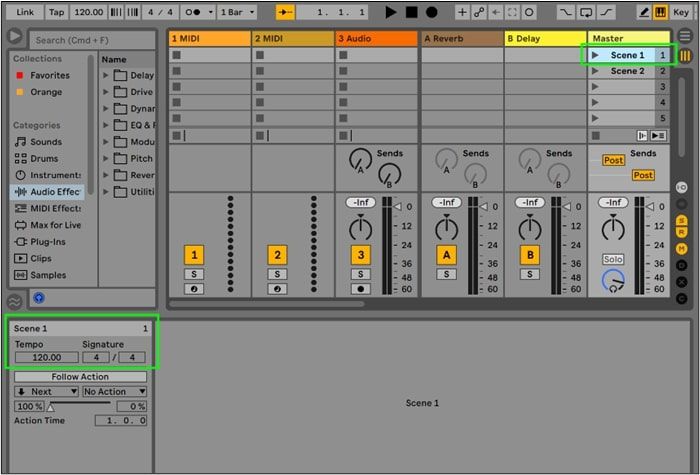Click Send A knob on 3 Audio
This screenshot has height=475, width=700.
coord(361,160)
